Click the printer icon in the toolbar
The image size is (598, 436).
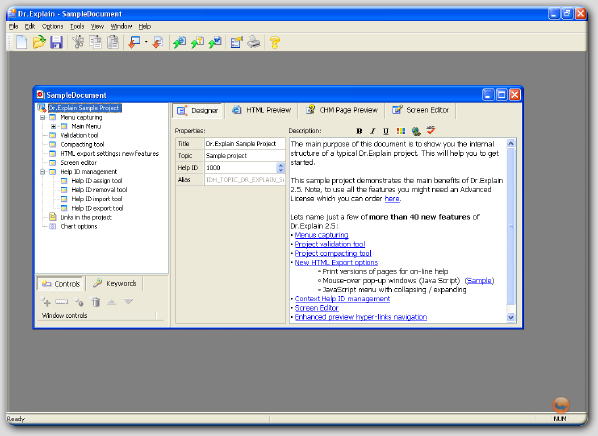254,42
